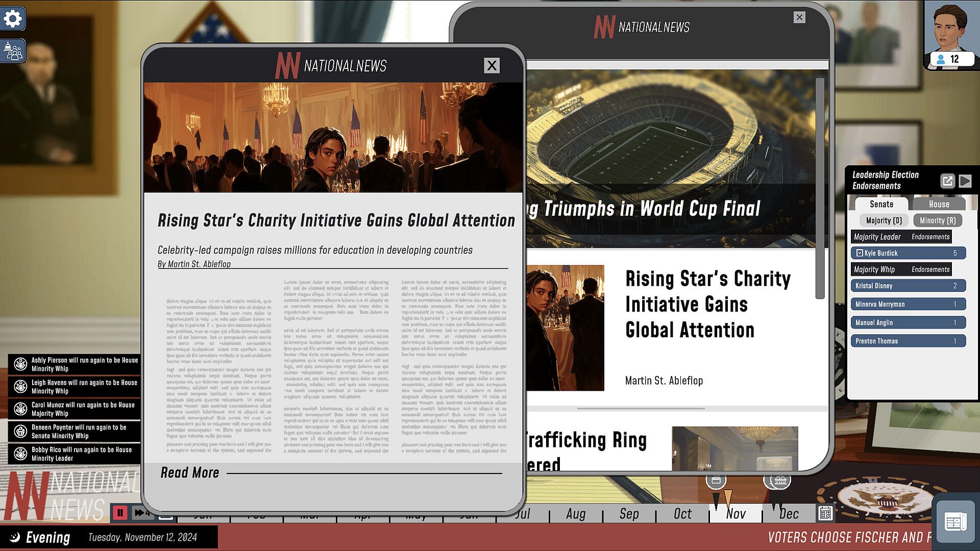Image resolution: width=980 pixels, height=551 pixels.
Task: Switch to the Senate tab
Action: (881, 204)
